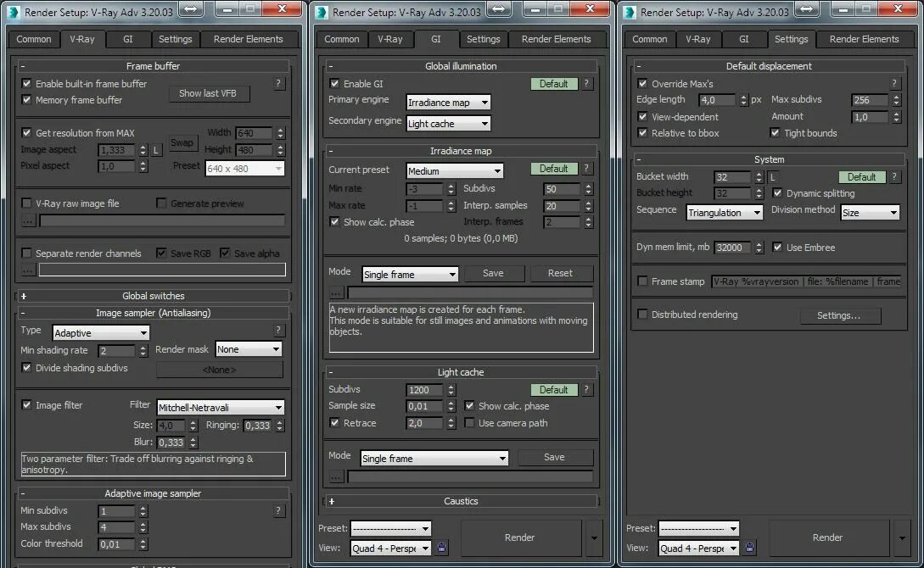
Task: Click the browse button for separate render channels
Action: tap(28, 270)
